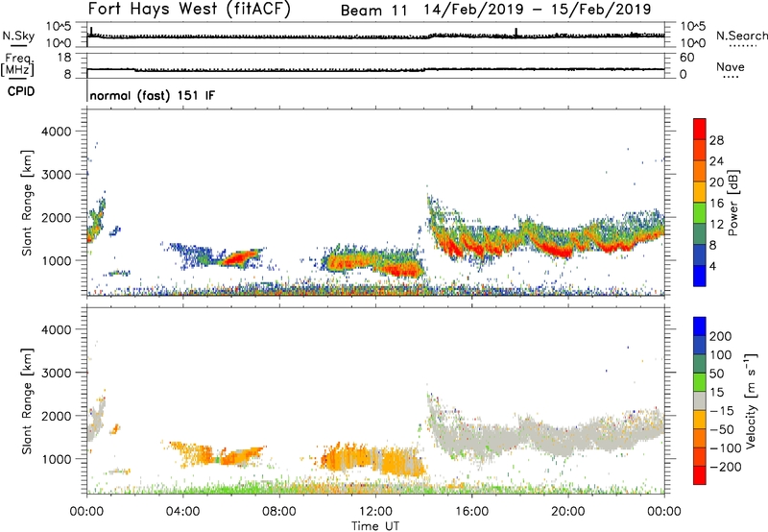Pick the bright blue bottom power color segment
Image resolution: width=768 pixels, height=532 pixels.
700,277
